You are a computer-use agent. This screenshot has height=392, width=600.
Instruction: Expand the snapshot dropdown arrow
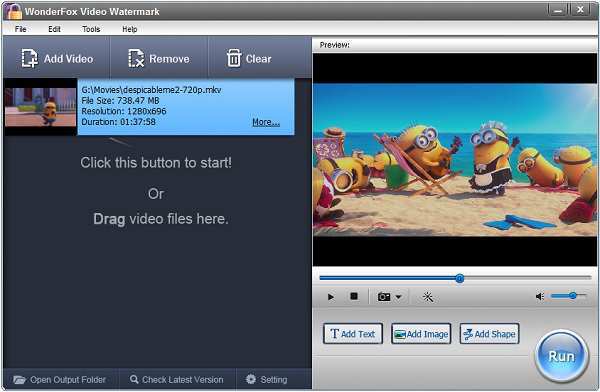point(398,297)
